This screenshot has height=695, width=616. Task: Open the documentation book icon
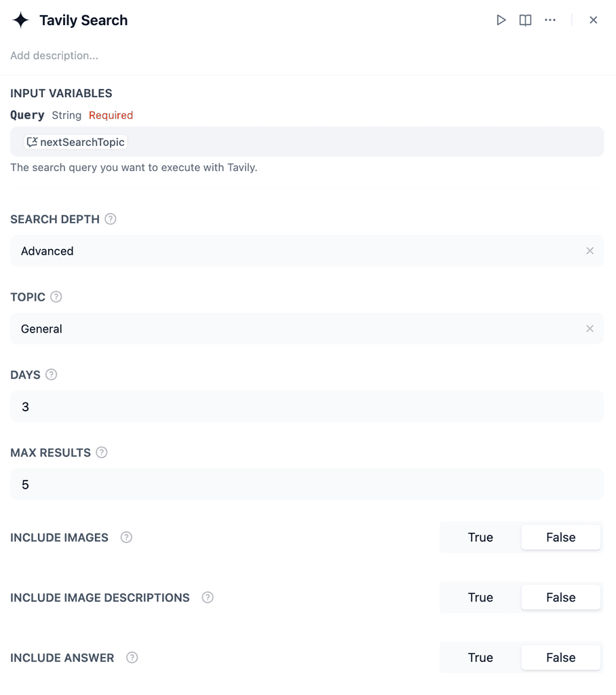coord(525,20)
